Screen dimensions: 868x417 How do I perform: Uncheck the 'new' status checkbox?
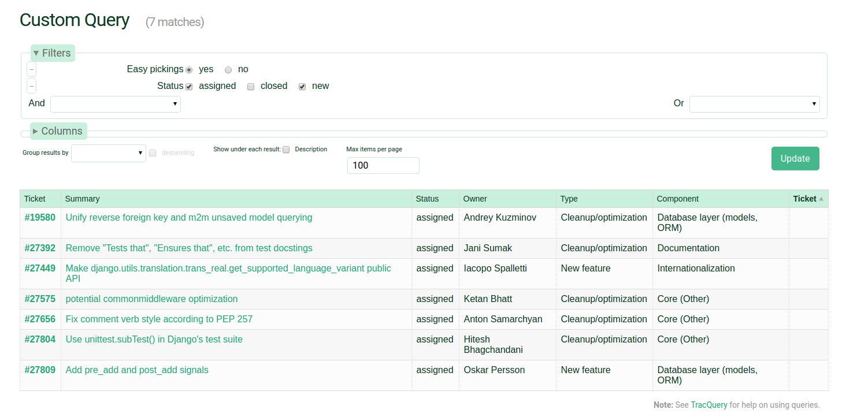302,87
